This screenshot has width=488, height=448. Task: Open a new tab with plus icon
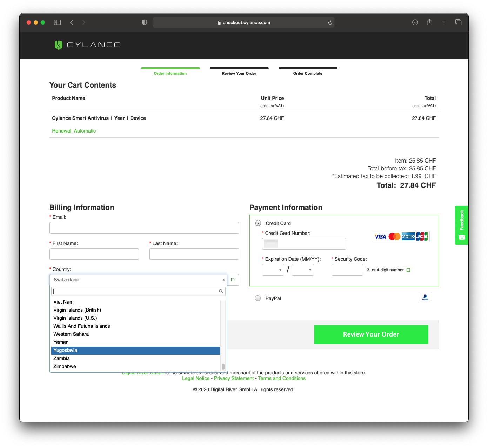point(444,22)
